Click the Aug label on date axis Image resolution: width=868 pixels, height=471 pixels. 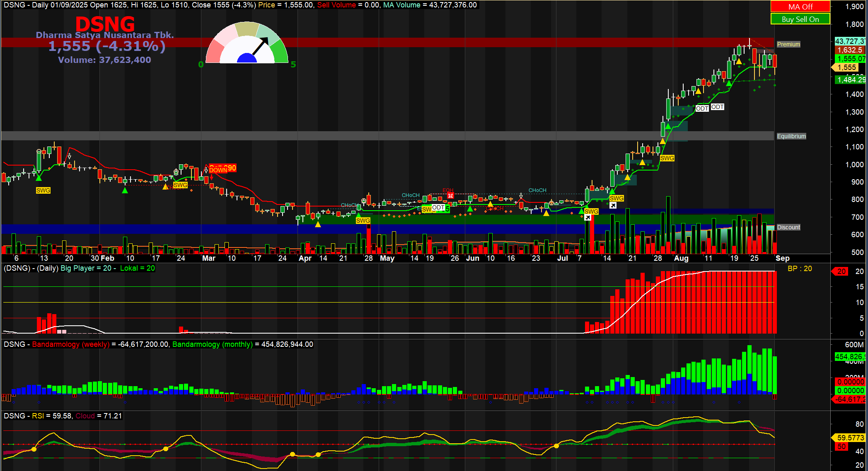681,258
